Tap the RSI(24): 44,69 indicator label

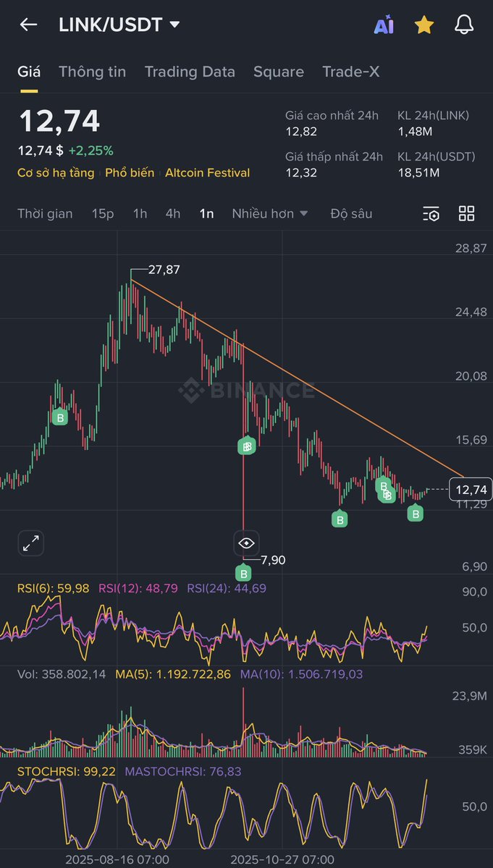point(227,589)
